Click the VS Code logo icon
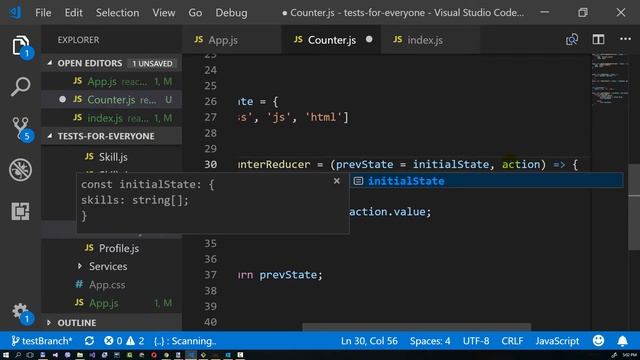This screenshot has width=640, height=360. pos(15,12)
